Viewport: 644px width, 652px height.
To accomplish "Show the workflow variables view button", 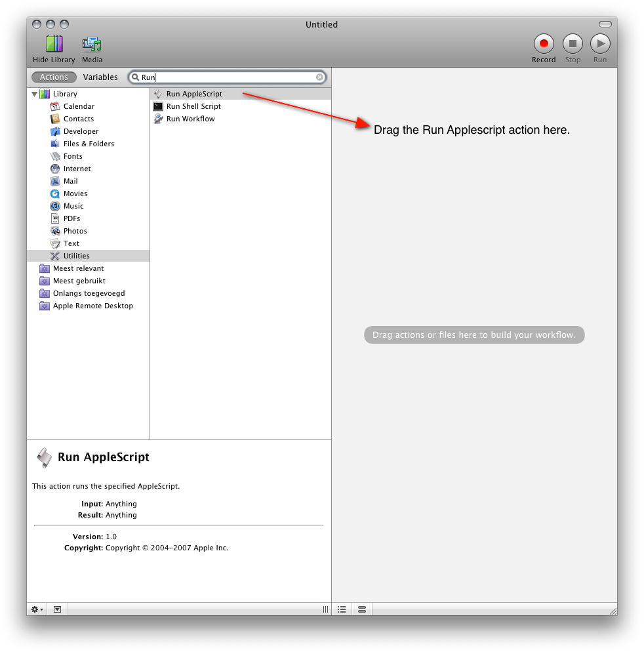I will (x=362, y=609).
